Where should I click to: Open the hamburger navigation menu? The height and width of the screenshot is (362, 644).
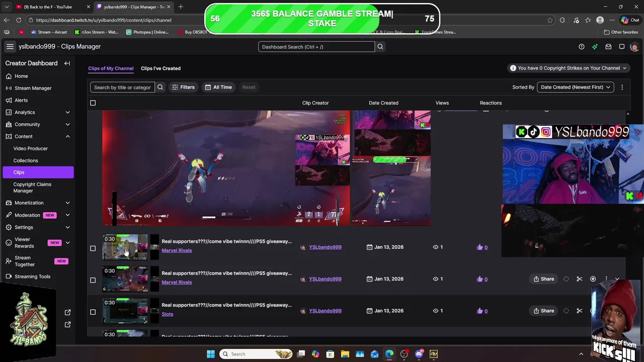click(10, 47)
